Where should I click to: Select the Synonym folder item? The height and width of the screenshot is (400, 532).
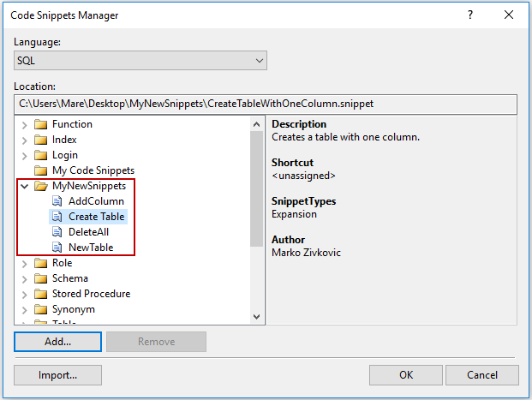click(73, 309)
